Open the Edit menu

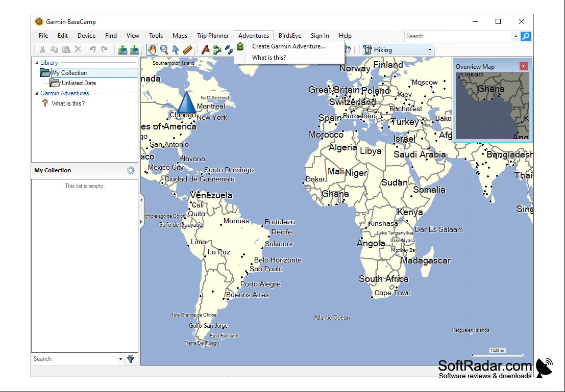coord(63,36)
